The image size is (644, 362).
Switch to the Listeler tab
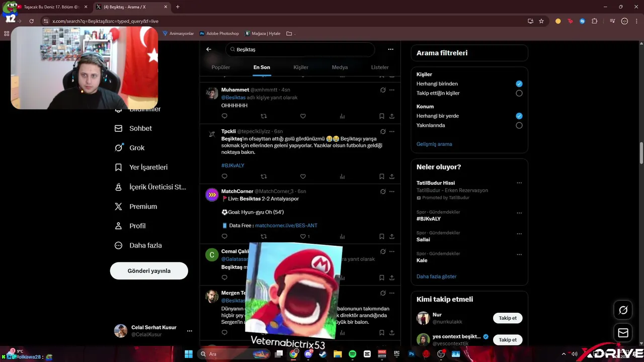380,67
